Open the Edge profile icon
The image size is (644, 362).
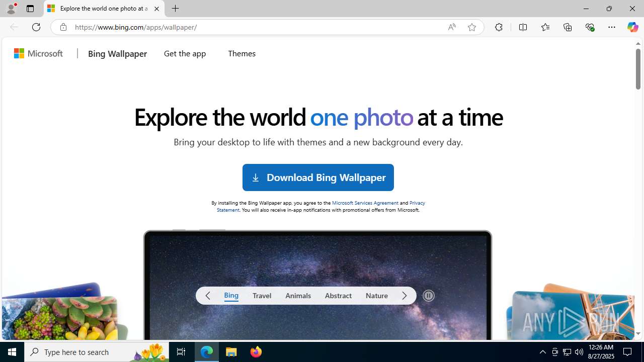coord(11,9)
